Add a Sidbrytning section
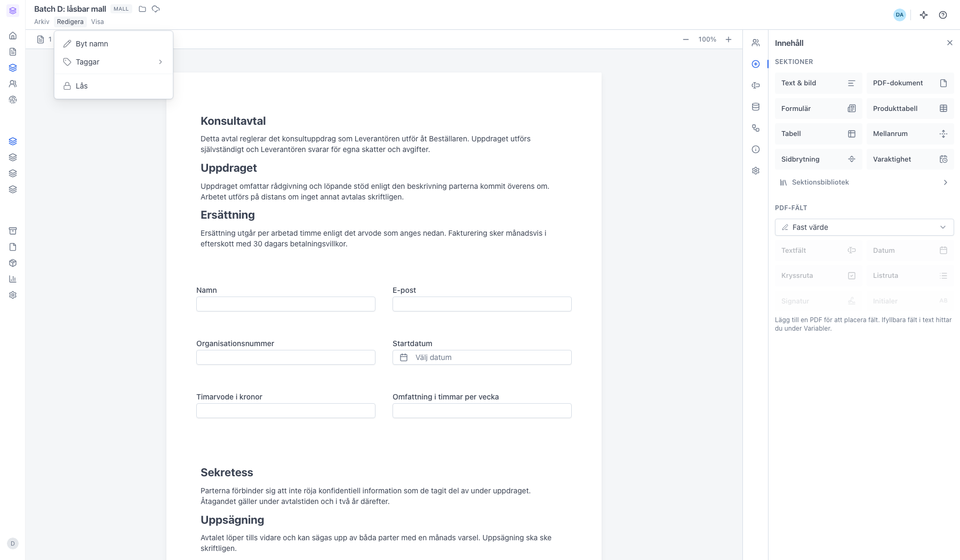Screen dimensions: 960x560 point(818,159)
